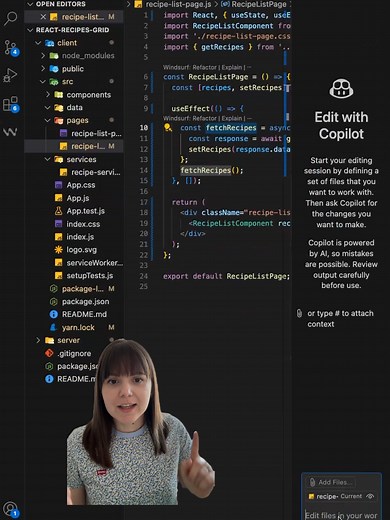
Task: Open the Search view in activity bar
Action: coord(10,18)
